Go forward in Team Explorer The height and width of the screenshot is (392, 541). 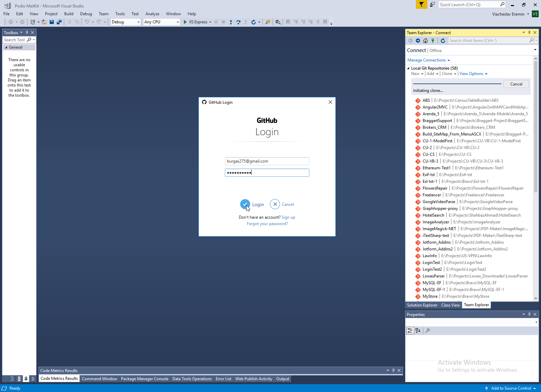418,41
